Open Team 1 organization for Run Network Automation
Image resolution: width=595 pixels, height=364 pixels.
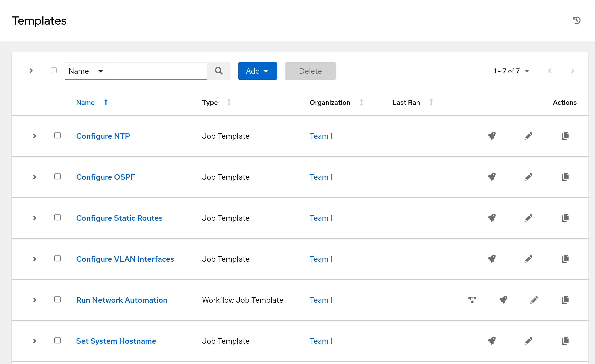[x=321, y=300]
